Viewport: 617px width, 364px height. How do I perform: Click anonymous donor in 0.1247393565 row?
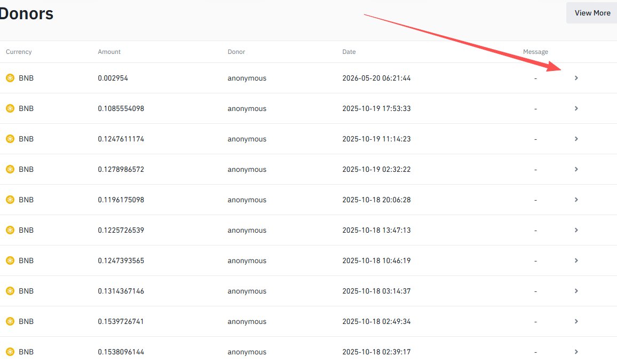pyautogui.click(x=247, y=261)
